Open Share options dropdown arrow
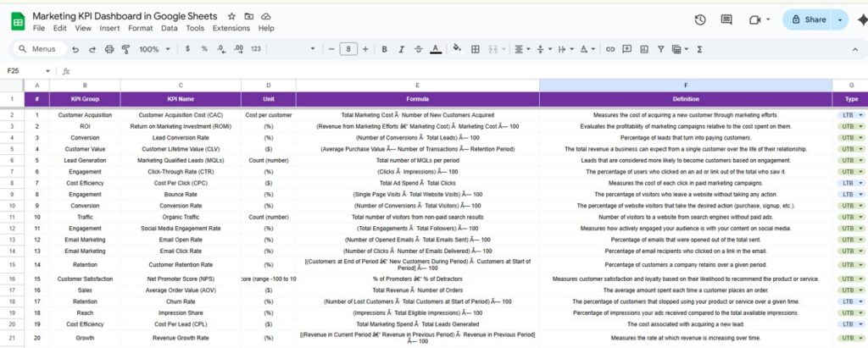 pos(840,20)
